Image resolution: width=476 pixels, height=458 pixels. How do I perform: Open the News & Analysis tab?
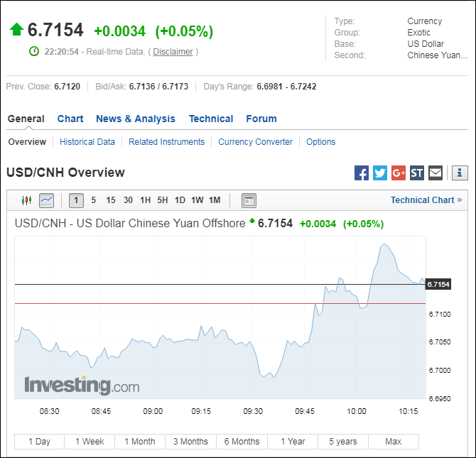[x=135, y=119]
